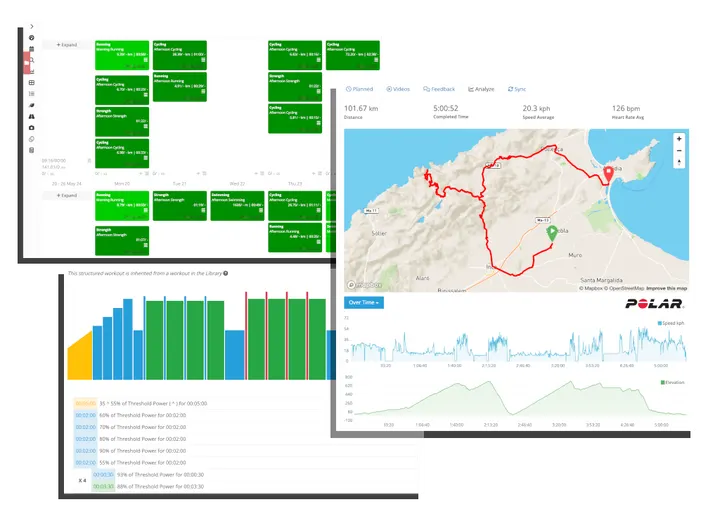This screenshot has height=528, width=720.
Task: Open the dashboard gauge icon in sidebar
Action: (32, 38)
